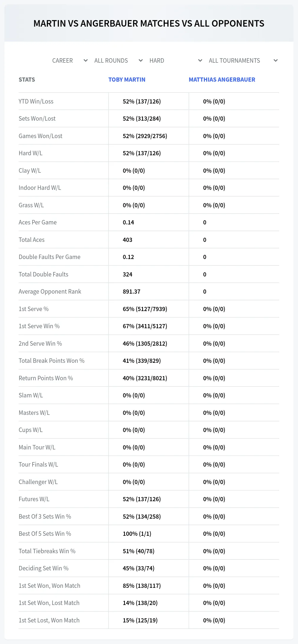Select the Total Tiebreaks Win % label
Image resolution: width=298 pixels, height=644 pixels.
tap(47, 551)
